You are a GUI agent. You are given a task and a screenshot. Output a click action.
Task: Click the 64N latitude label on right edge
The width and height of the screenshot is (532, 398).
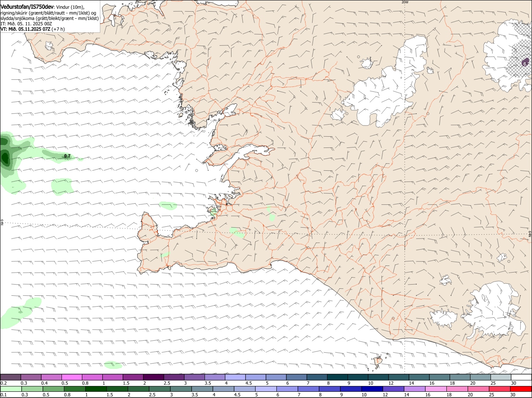coord(530,234)
